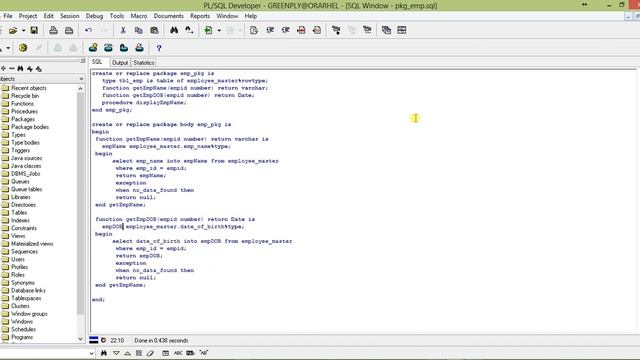Click binoculars in the Objects browser toolbar
Viewport: 640px width, 360px height.
[20, 69]
